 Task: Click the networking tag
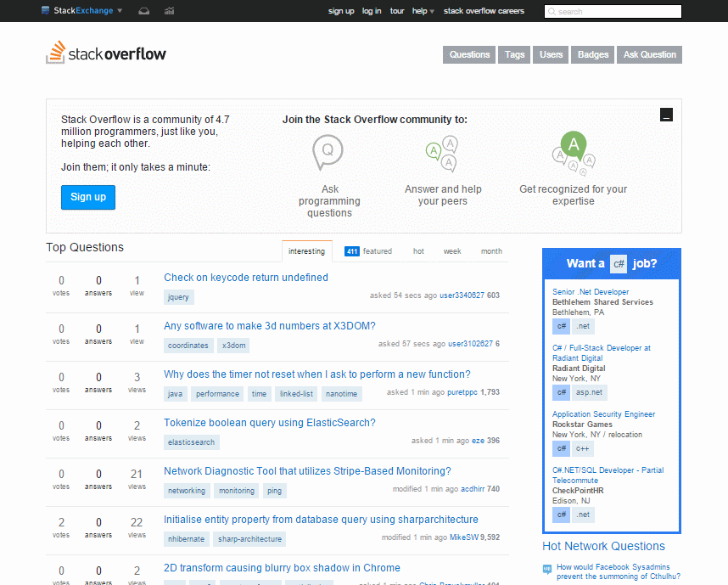click(x=187, y=491)
